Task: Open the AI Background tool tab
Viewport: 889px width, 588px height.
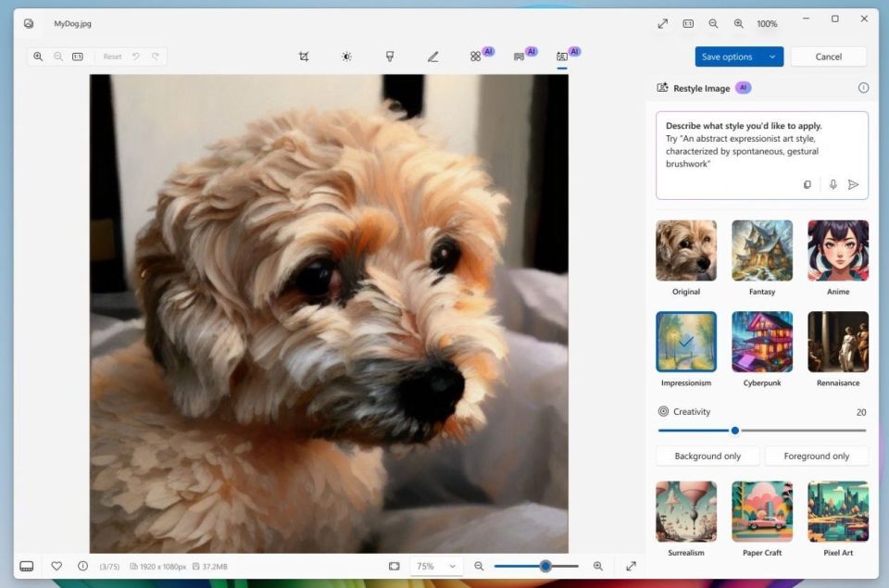Action: (519, 56)
